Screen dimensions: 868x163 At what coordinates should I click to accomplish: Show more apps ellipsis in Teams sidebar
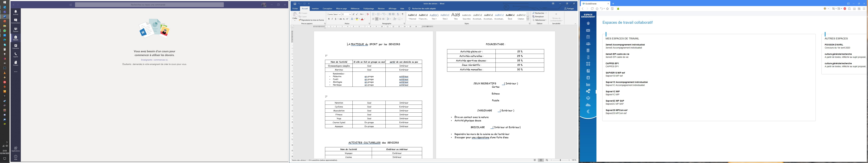(x=16, y=72)
